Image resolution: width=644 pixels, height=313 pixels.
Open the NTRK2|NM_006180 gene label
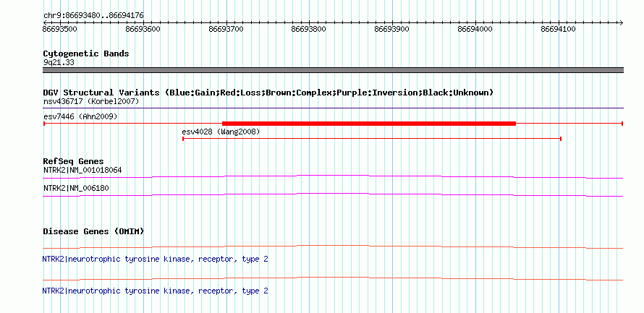point(76,188)
